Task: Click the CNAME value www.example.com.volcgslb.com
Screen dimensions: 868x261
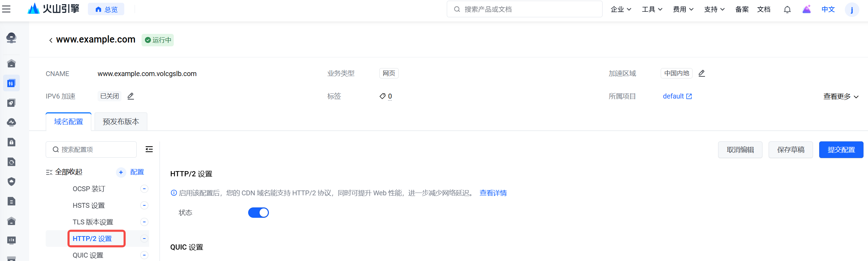Action: [x=147, y=74]
